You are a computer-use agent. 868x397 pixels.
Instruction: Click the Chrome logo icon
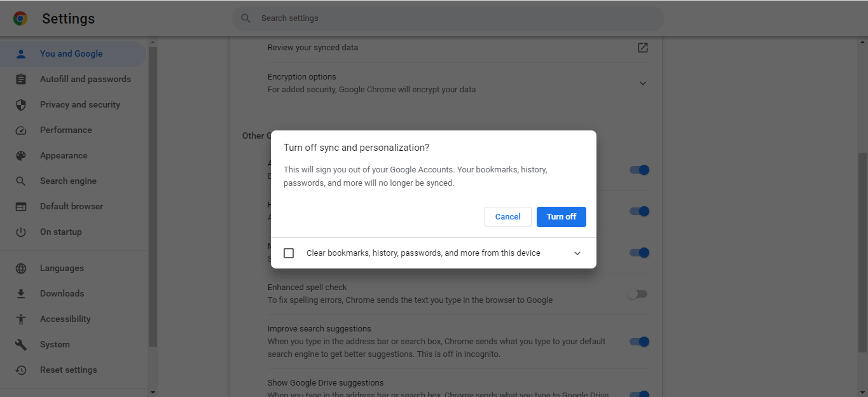point(20,18)
